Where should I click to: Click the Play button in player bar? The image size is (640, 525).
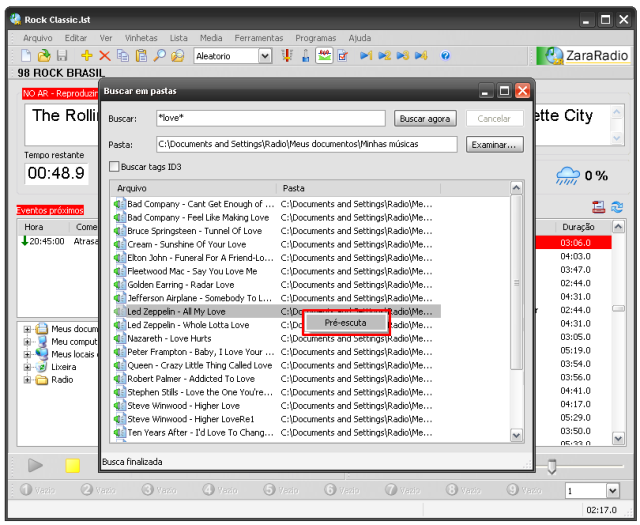pos(36,465)
